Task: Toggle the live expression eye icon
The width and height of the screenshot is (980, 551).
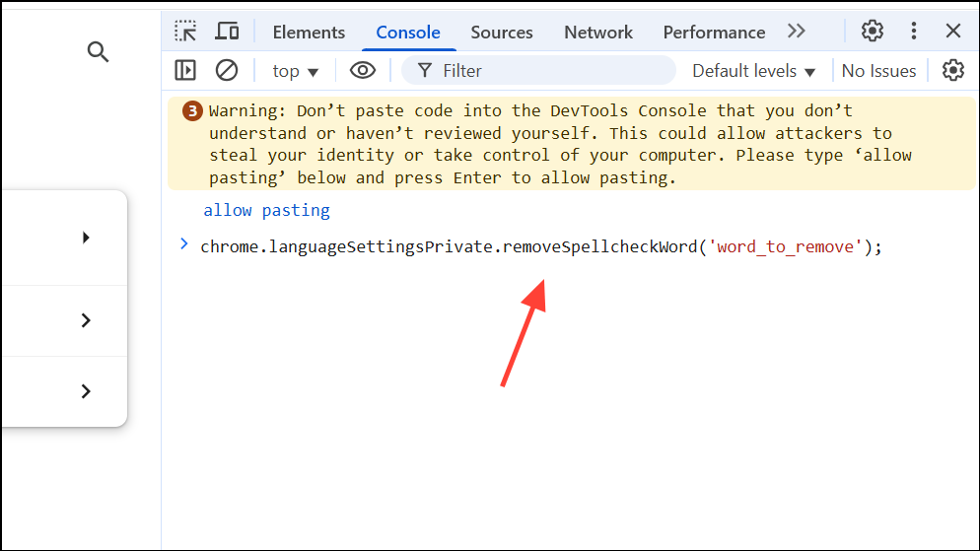Action: [363, 70]
